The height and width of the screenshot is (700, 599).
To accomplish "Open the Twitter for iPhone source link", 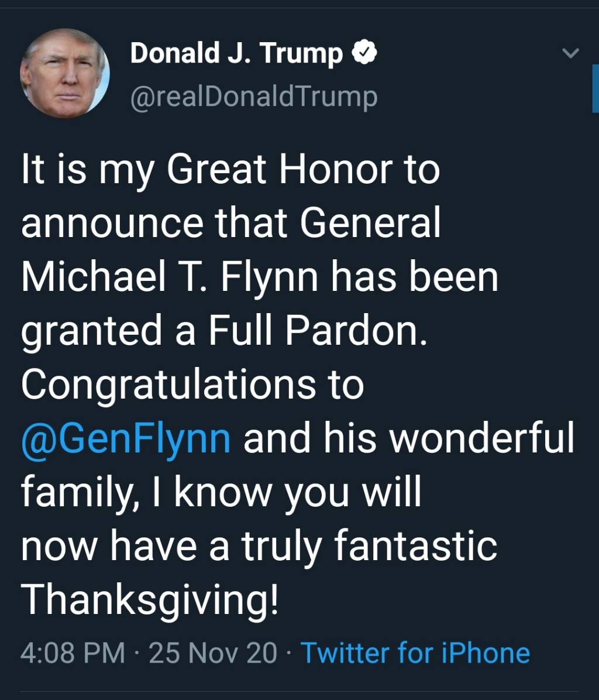I will tap(415, 653).
